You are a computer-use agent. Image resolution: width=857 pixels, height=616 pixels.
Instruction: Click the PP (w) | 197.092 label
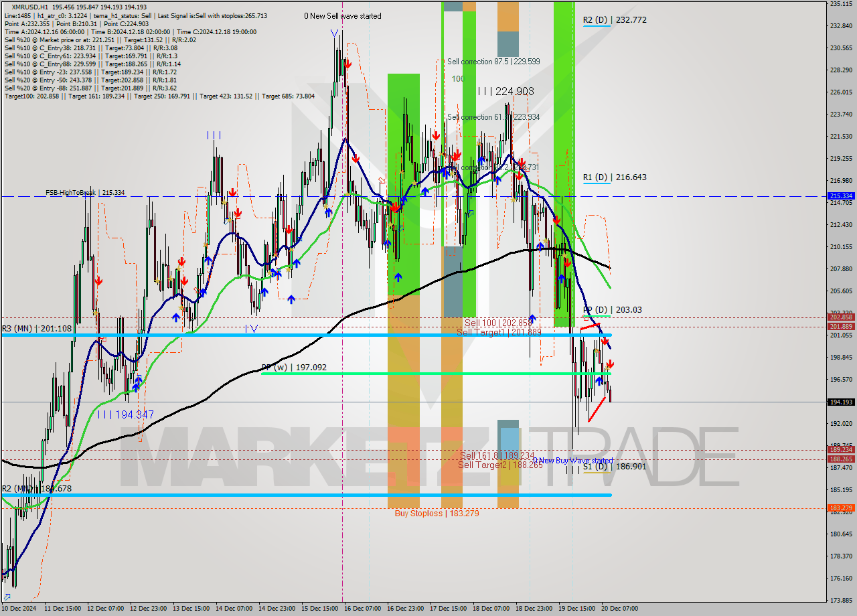tap(294, 368)
